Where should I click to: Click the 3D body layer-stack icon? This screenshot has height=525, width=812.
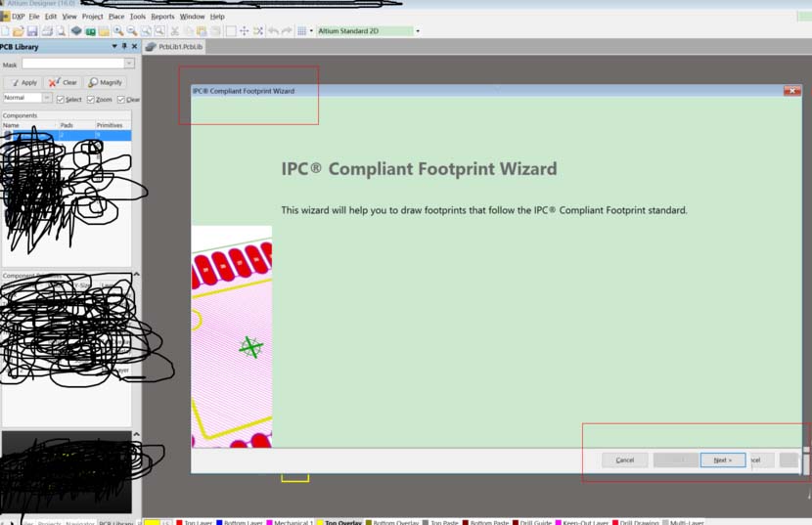point(76,31)
